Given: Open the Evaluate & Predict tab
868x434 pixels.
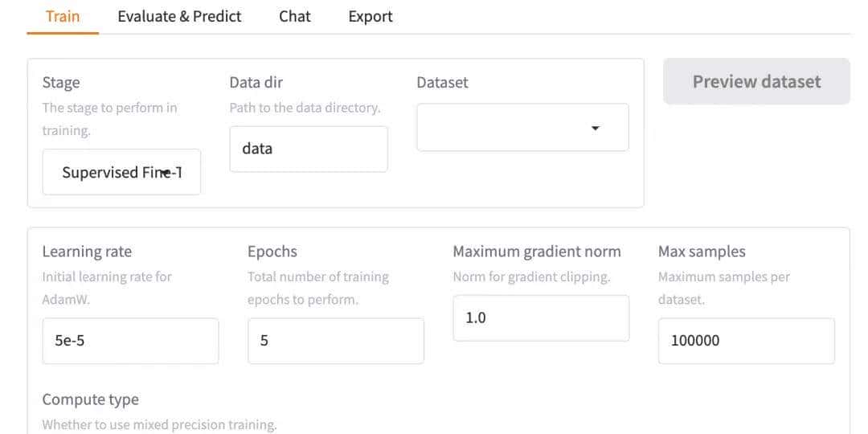Looking at the screenshot, I should [x=179, y=16].
